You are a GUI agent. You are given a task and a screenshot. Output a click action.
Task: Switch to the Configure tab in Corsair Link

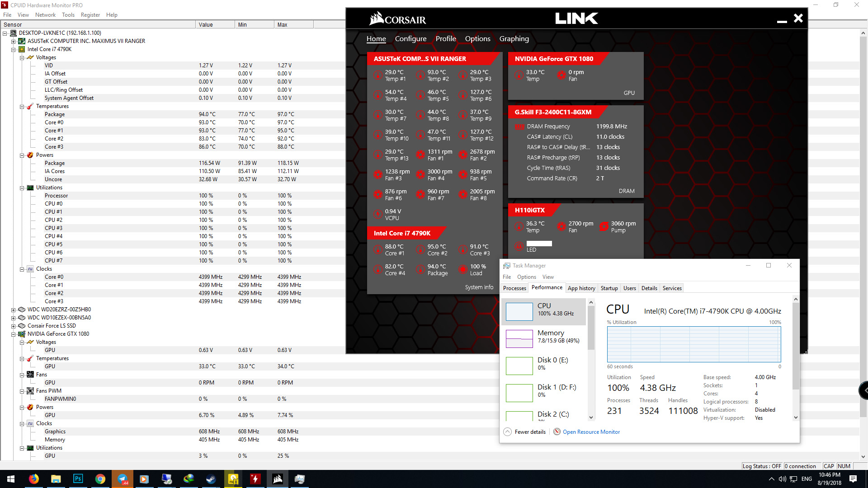click(410, 39)
